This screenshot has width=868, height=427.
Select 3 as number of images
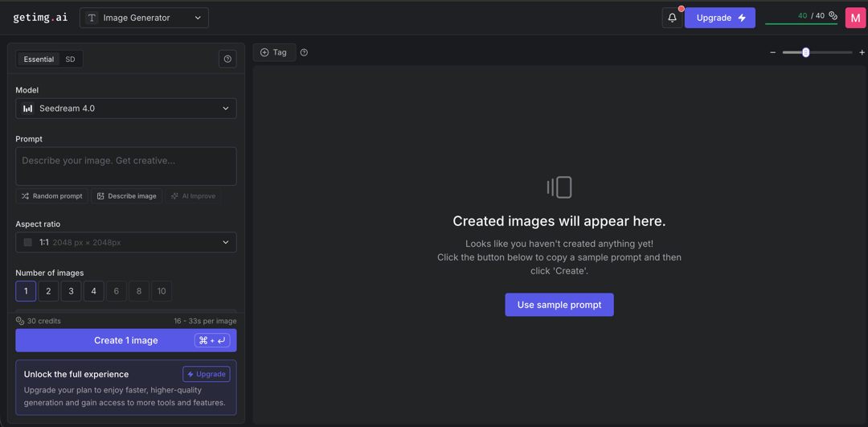(x=71, y=291)
